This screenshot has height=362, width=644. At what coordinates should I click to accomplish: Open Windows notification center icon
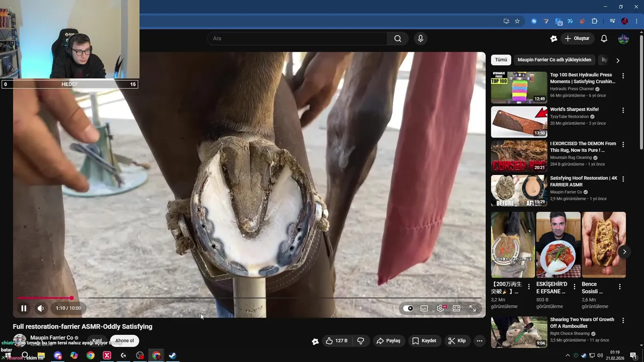(633, 355)
